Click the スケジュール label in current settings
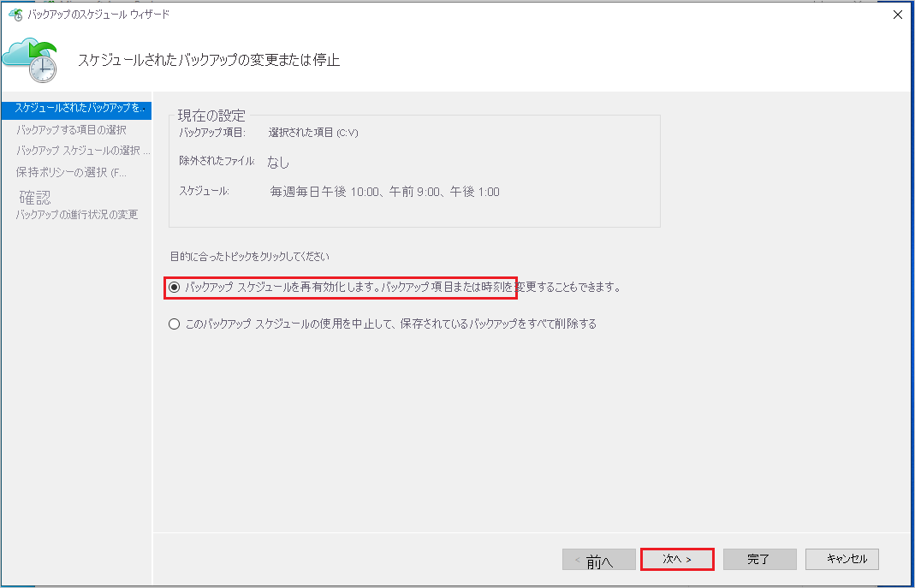This screenshot has height=588, width=915. click(x=204, y=191)
